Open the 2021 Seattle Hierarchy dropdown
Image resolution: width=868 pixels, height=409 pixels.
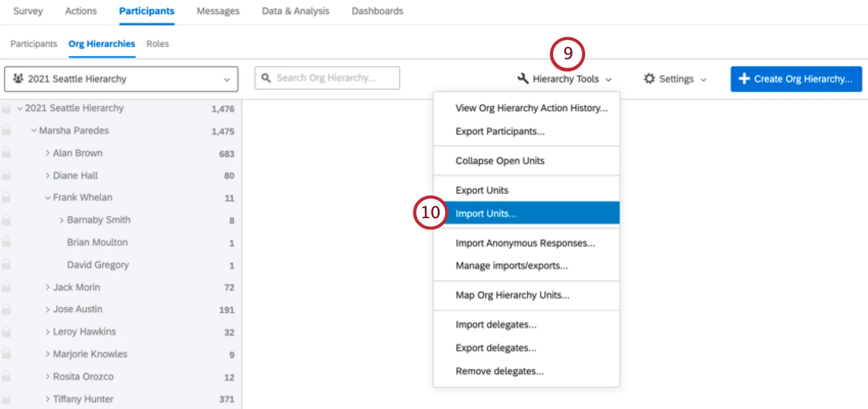pos(121,79)
